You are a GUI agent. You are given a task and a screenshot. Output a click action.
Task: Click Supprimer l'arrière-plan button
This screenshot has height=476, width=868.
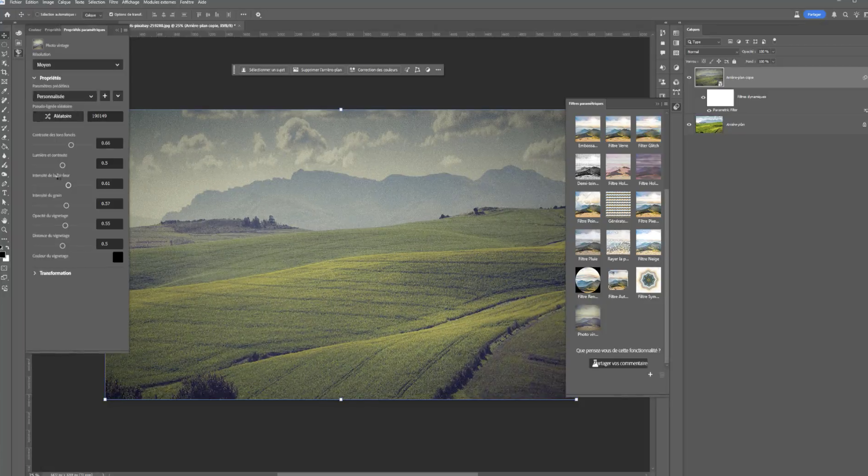317,70
